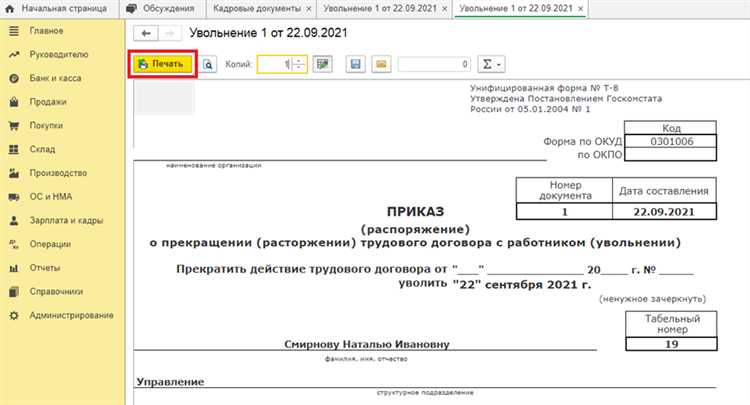
Task: Focus the Копий copies input field
Action: pyautogui.click(x=274, y=64)
